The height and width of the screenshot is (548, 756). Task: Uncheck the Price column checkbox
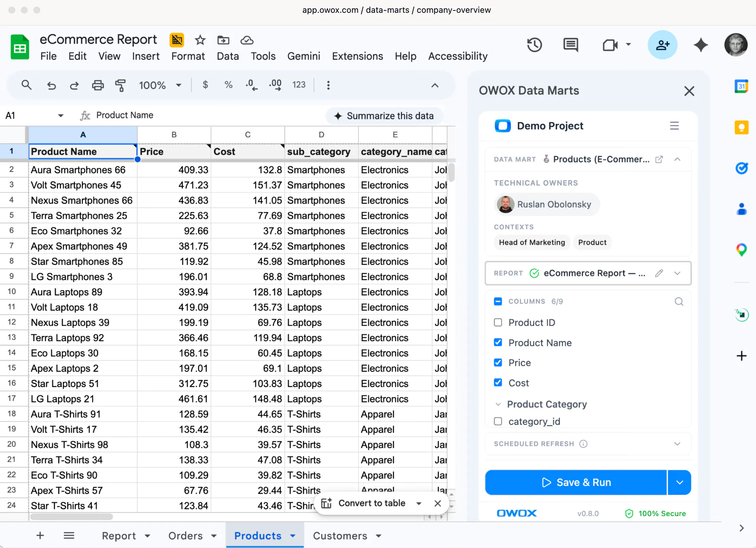(x=498, y=363)
